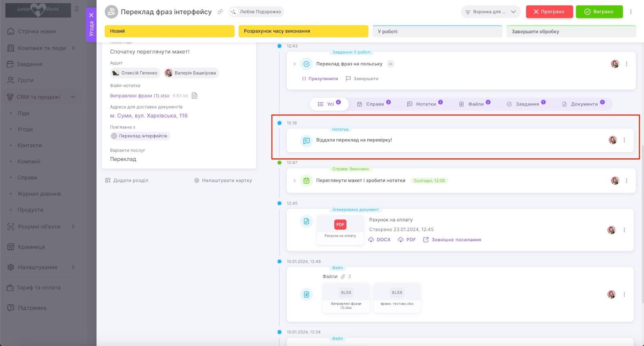Open Контакти submenu item
This screenshot has width=644, height=346.
29,145
